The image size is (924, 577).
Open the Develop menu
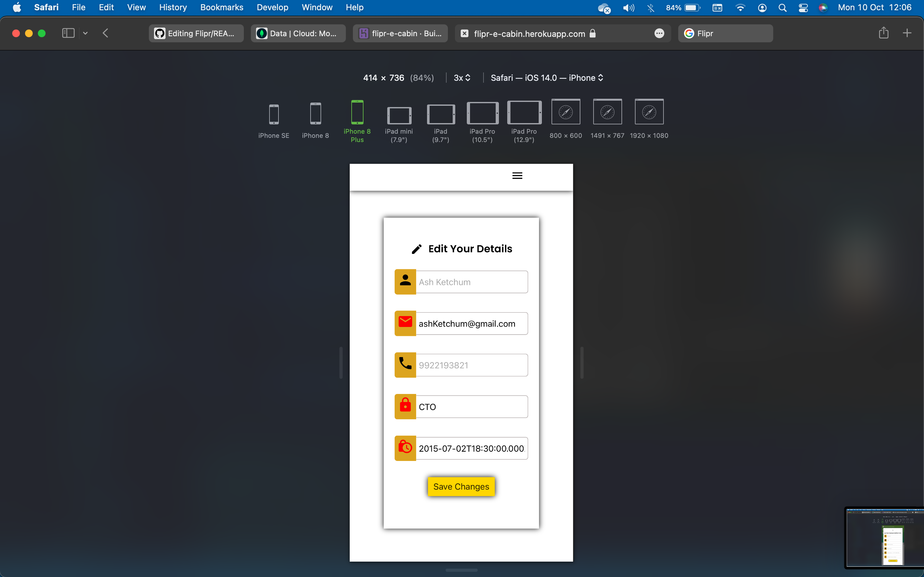pos(272,8)
